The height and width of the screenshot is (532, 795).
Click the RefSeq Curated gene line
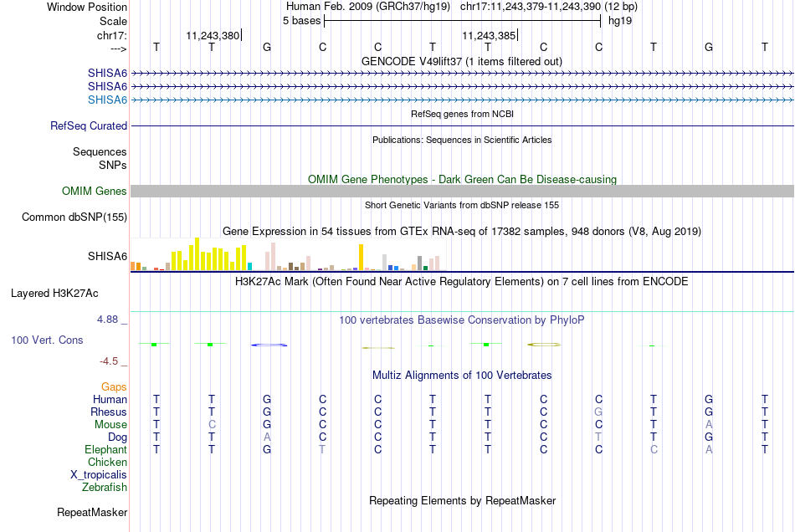point(463,125)
